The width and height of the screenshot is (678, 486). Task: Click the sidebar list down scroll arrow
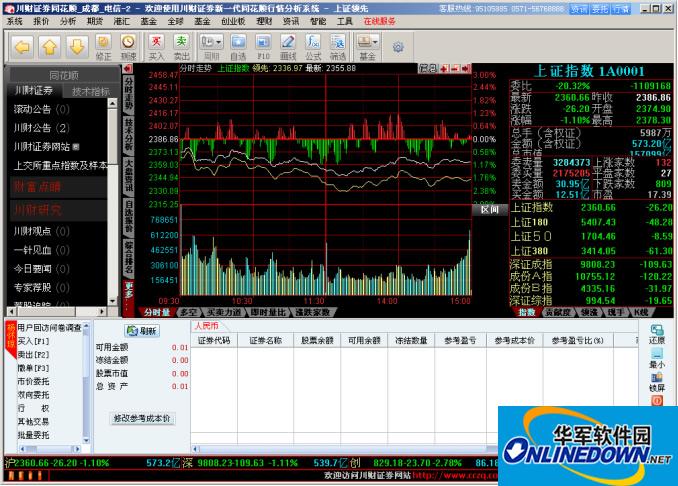coord(112,301)
